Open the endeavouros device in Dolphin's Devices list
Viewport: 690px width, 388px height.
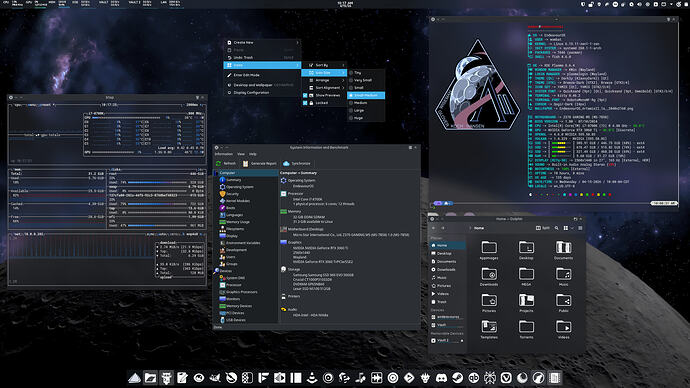[x=448, y=317]
